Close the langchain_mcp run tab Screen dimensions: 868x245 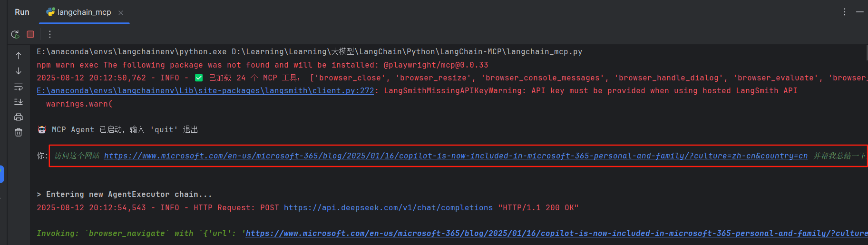coord(121,13)
